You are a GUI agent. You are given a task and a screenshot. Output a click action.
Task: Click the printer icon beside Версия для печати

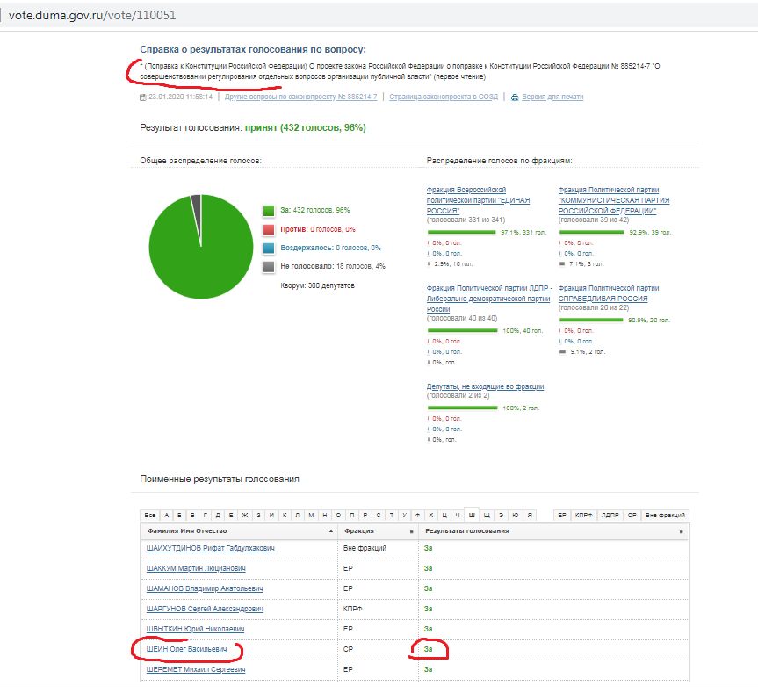[516, 97]
